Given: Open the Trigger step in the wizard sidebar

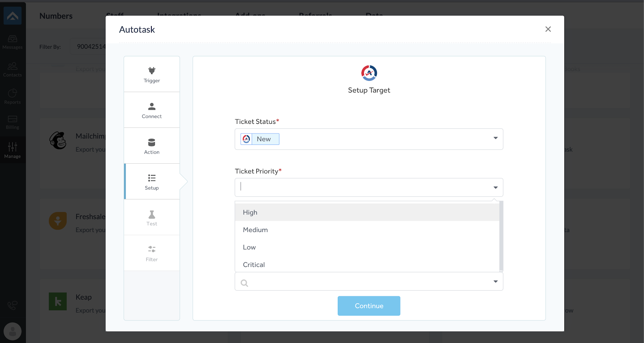Looking at the screenshot, I should tap(152, 74).
